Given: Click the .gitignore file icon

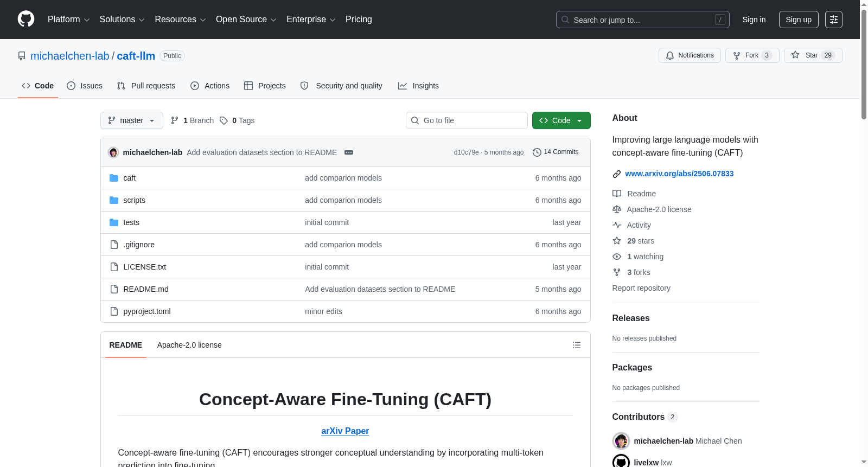Looking at the screenshot, I should click(x=114, y=245).
